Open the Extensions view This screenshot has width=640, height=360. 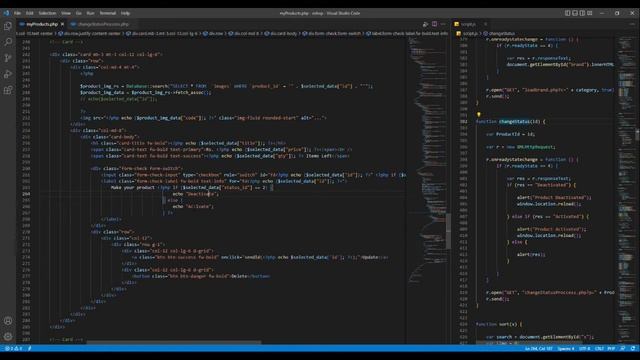tap(8, 90)
